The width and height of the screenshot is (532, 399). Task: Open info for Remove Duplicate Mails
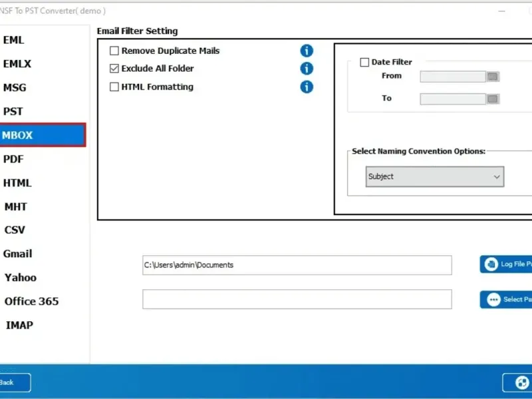click(x=307, y=51)
